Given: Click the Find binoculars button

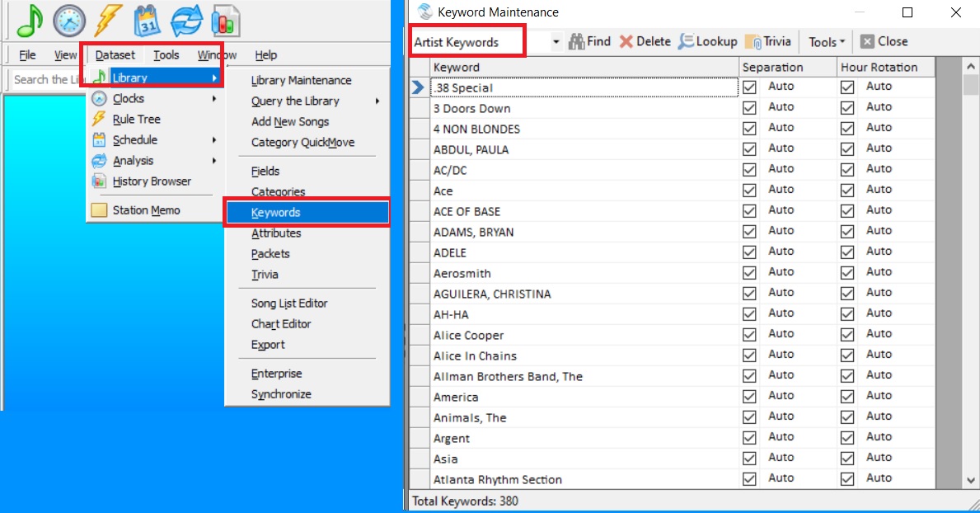Looking at the screenshot, I should (589, 41).
